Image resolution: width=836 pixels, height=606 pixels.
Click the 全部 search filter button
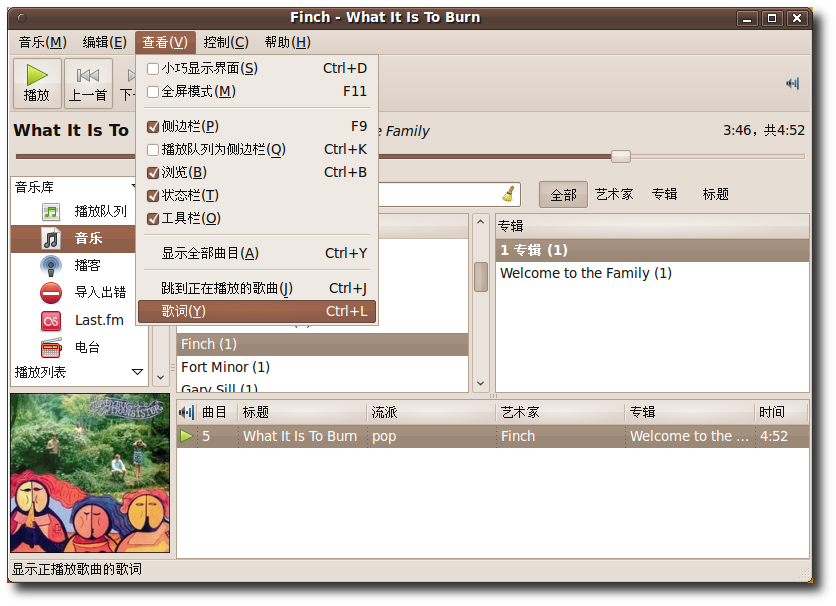(564, 195)
